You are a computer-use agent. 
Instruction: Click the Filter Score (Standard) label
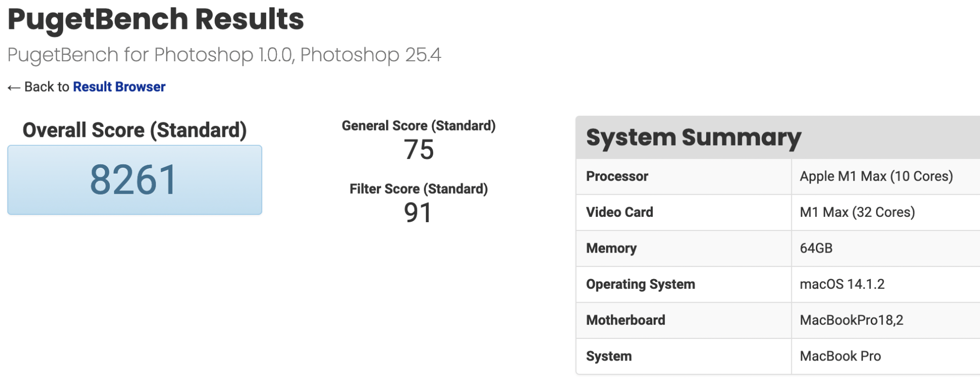[419, 189]
